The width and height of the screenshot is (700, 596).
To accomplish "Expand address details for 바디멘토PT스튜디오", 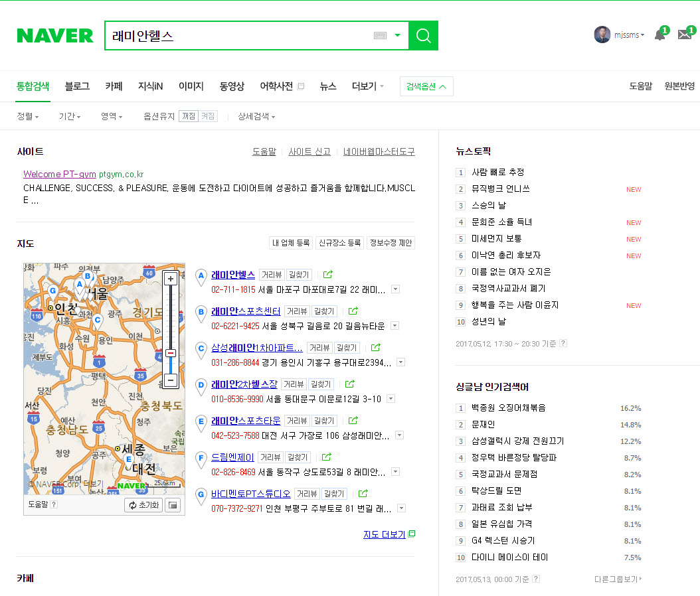I will [401, 508].
